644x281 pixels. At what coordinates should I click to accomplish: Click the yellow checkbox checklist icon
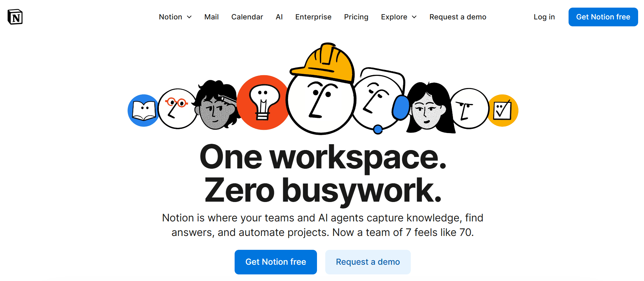[x=503, y=111]
